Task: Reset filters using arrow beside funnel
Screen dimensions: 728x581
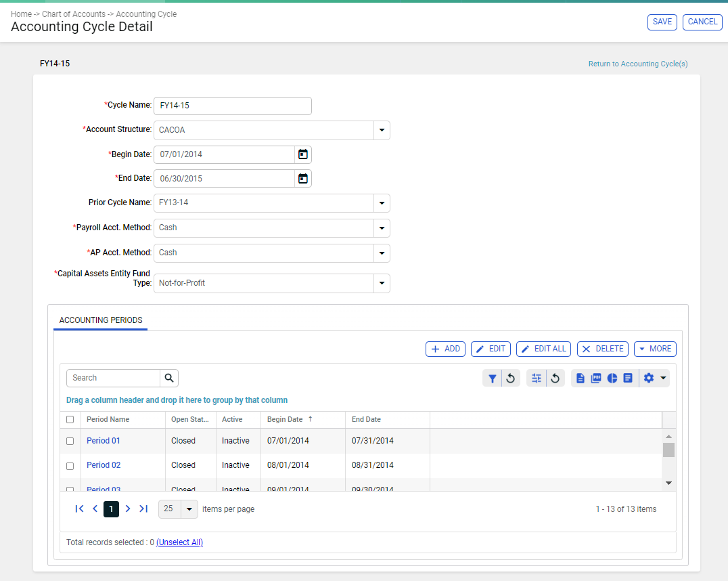Action: (511, 379)
